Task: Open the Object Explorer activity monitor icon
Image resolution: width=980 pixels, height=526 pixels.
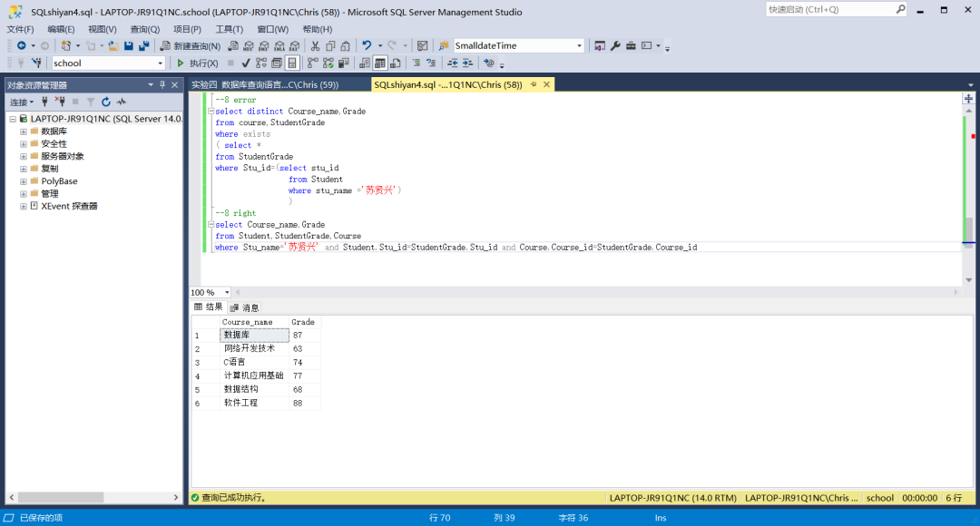Action: click(x=122, y=102)
